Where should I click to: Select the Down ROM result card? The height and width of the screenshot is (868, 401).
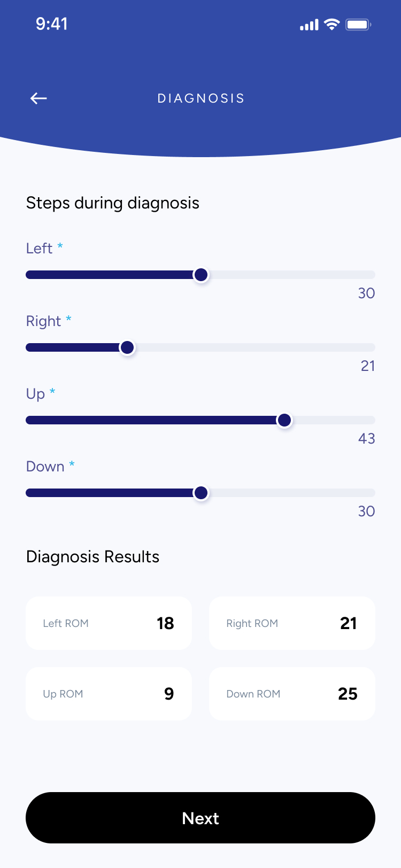pyautogui.click(x=292, y=694)
